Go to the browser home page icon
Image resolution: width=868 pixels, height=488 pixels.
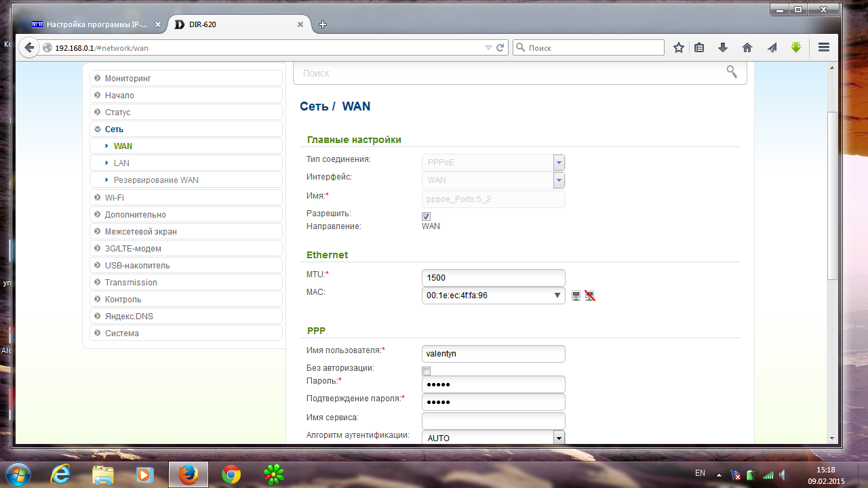pos(747,47)
